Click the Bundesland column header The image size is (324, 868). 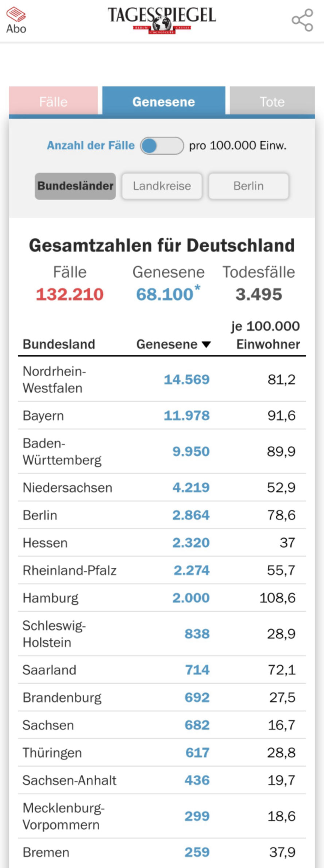tap(59, 344)
